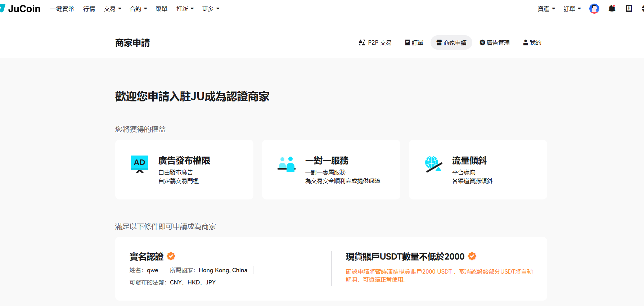Click the 自定義交易門檻 text

coord(179,181)
